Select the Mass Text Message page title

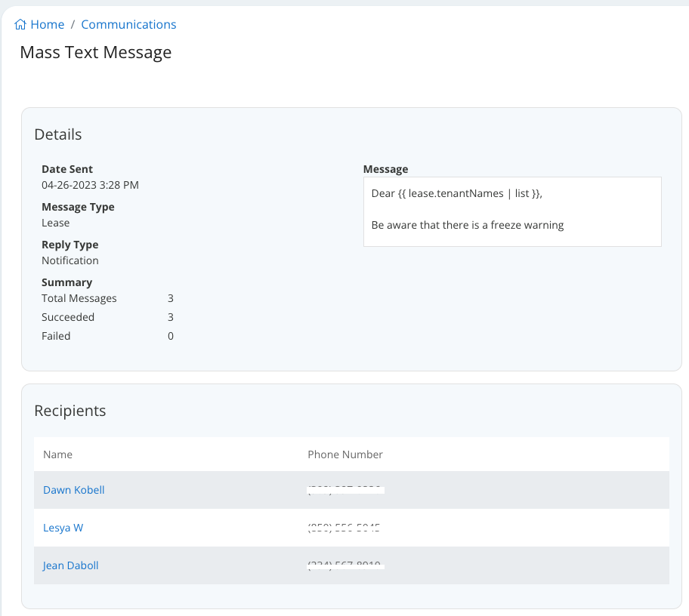[x=95, y=52]
